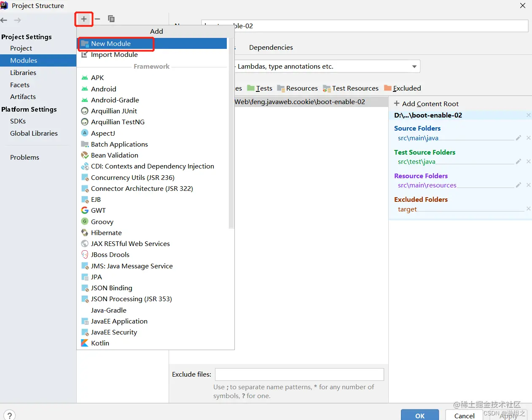Add the JPA framework

click(x=152, y=277)
